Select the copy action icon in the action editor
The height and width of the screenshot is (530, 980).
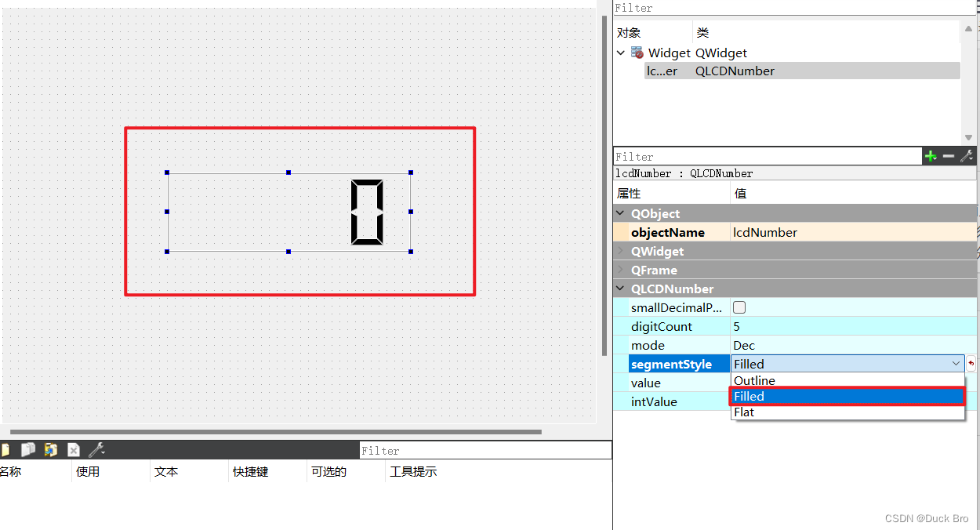(x=28, y=449)
